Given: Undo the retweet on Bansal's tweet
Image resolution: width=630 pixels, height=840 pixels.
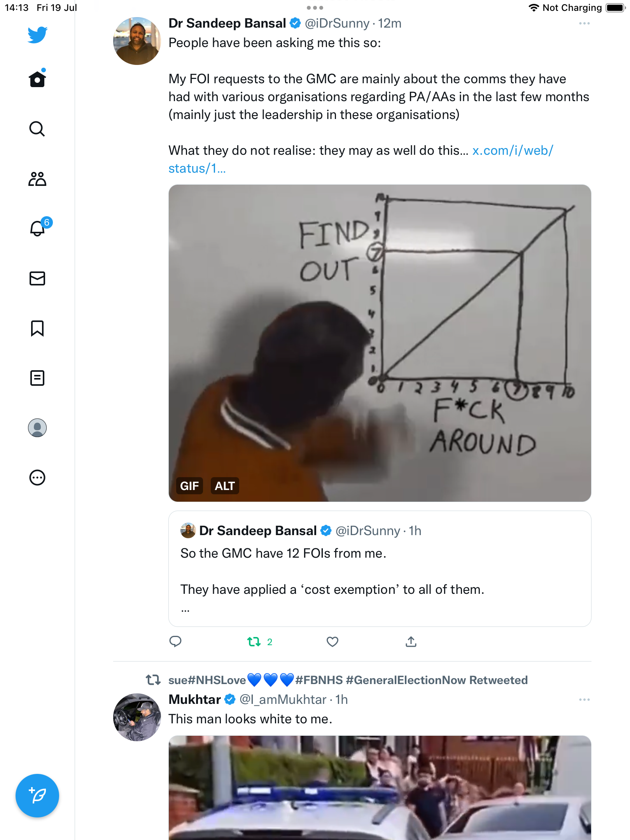Looking at the screenshot, I should tap(254, 642).
